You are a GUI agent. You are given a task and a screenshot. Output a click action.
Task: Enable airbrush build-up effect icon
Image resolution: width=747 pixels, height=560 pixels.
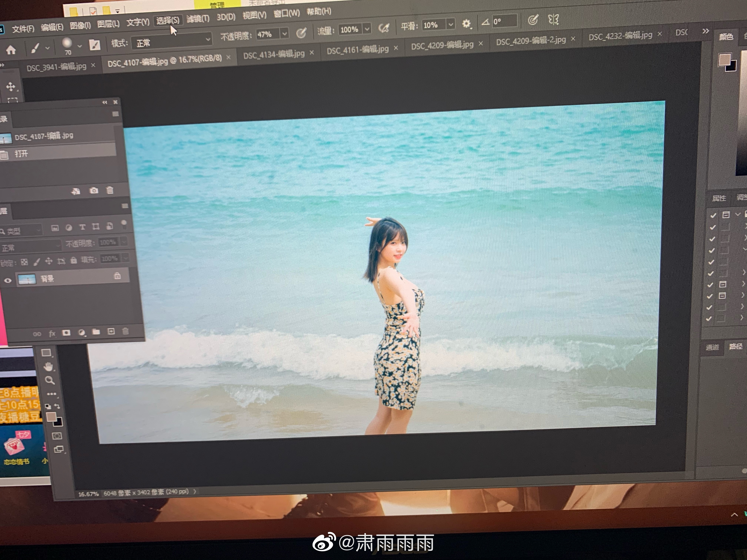coord(384,28)
